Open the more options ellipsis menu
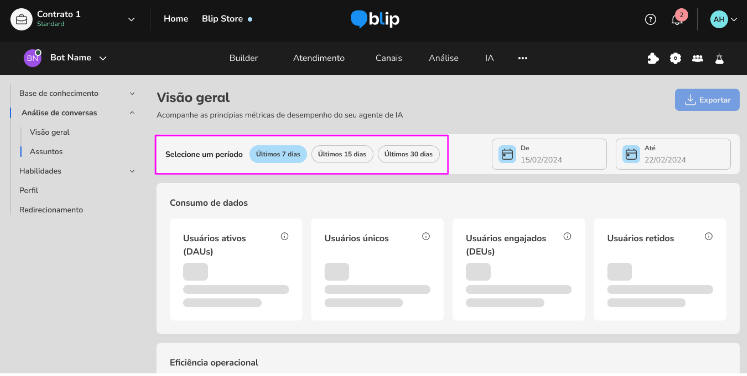Viewport: 747px width, 376px height. click(523, 58)
